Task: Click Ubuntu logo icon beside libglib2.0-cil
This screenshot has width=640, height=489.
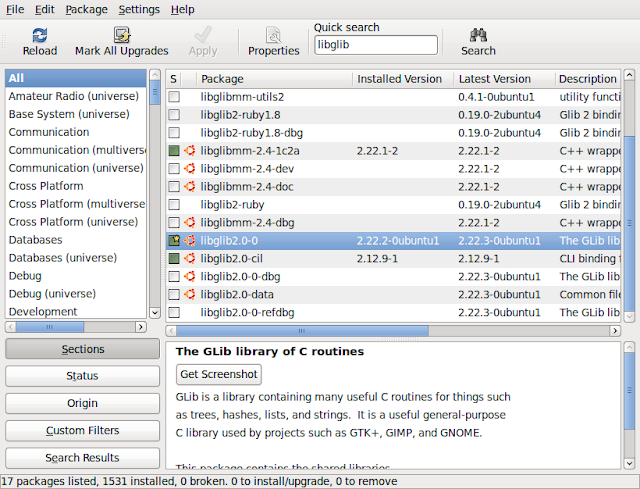Action: pos(189,258)
